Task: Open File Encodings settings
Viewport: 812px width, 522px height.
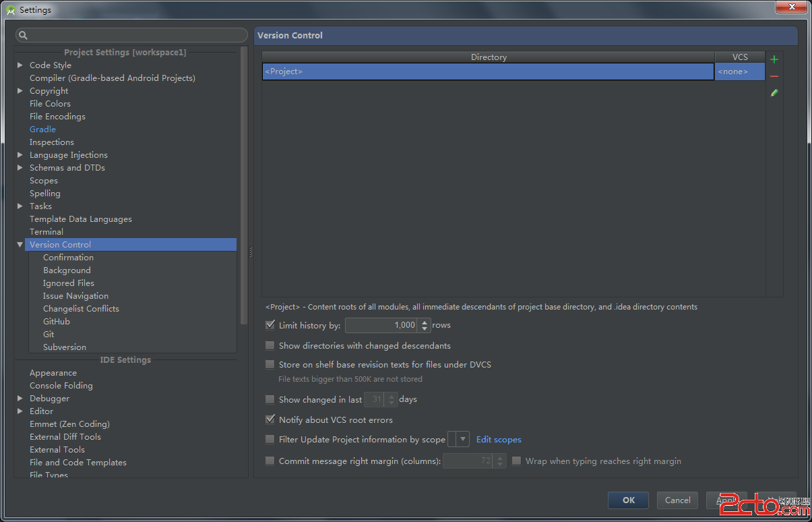Action: click(x=57, y=117)
